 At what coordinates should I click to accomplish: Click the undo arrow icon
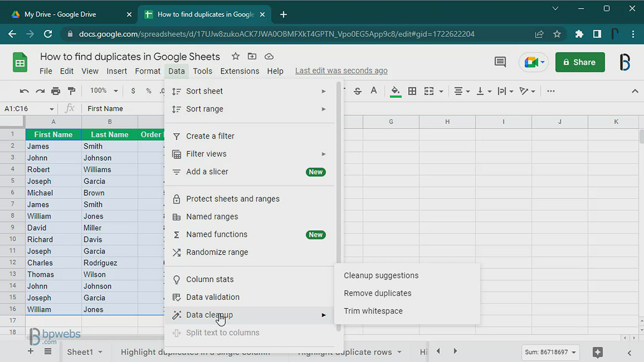coord(24,91)
